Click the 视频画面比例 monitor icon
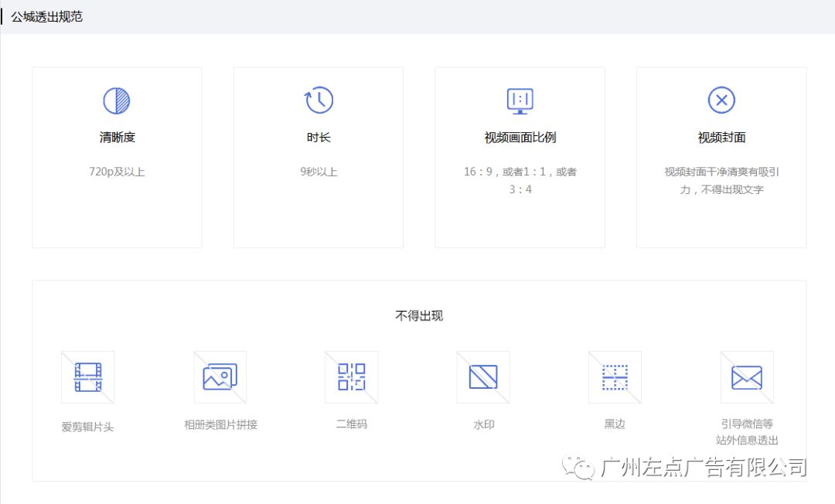 [520, 100]
